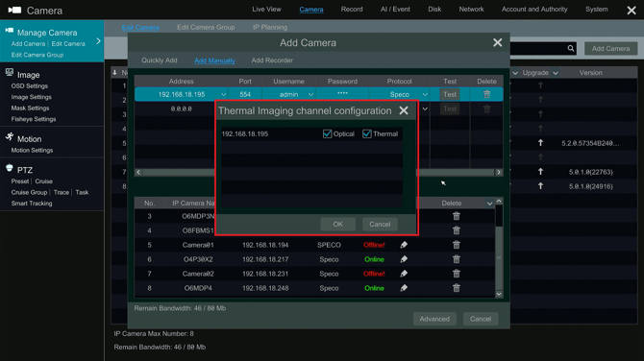Open the Record menu

point(352,9)
